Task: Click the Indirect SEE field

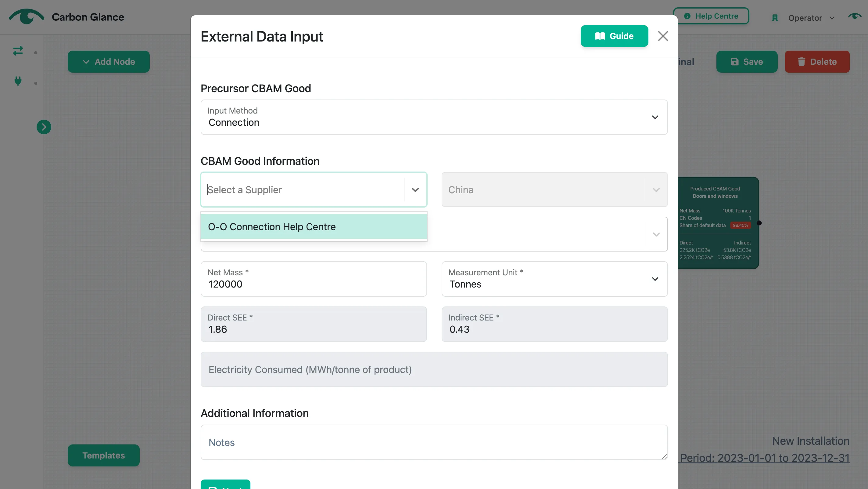Action: click(554, 324)
